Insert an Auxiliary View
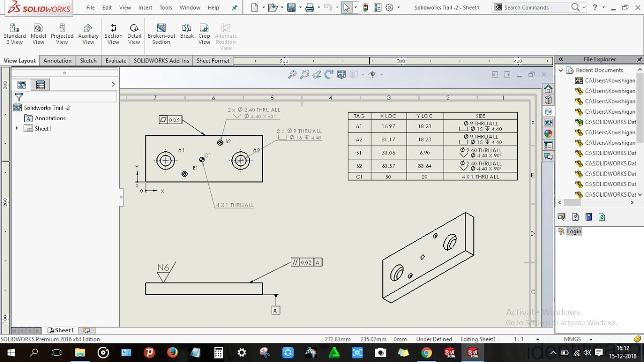The height and width of the screenshot is (362, 644). pyautogui.click(x=88, y=34)
